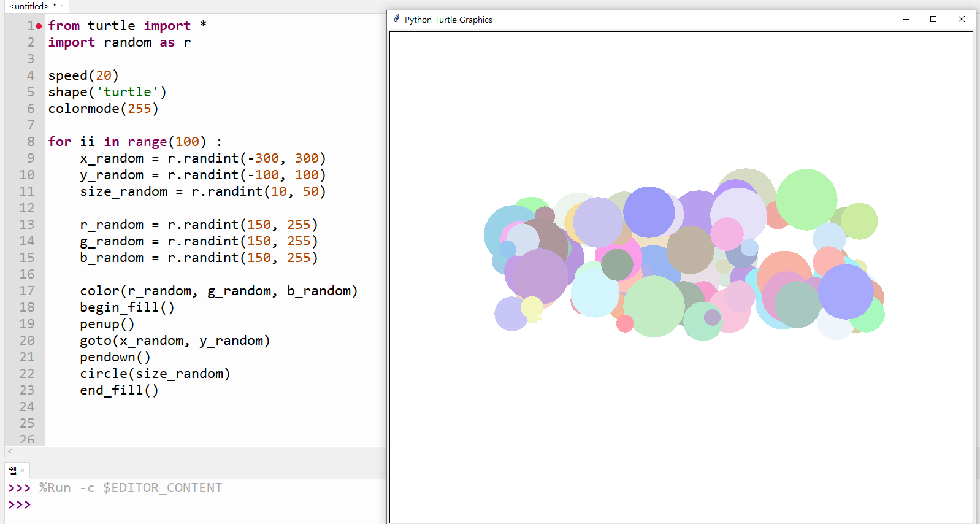Viewport: 980px width, 524px height.
Task: Click line number 18 in the gutter
Action: click(x=27, y=307)
